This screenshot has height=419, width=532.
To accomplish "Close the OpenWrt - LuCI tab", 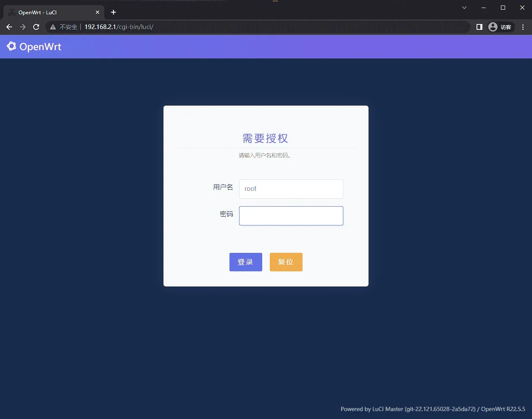I will (x=97, y=13).
